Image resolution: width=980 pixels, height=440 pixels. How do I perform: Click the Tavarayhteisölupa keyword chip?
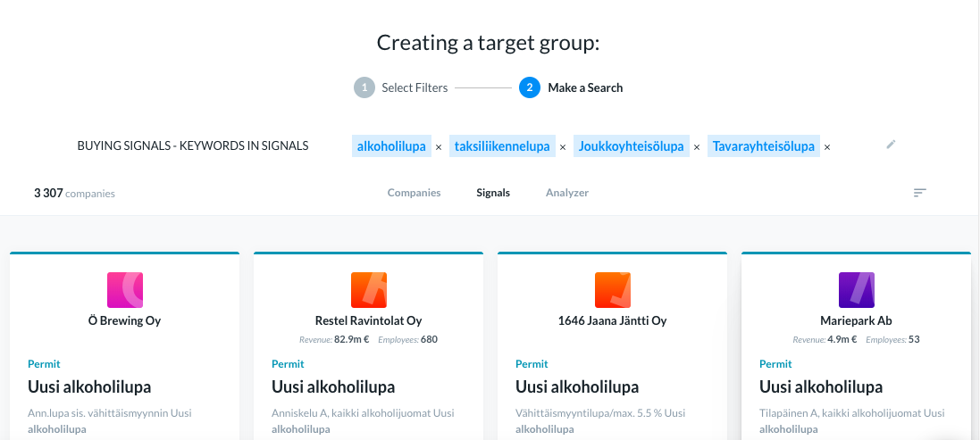click(x=764, y=146)
